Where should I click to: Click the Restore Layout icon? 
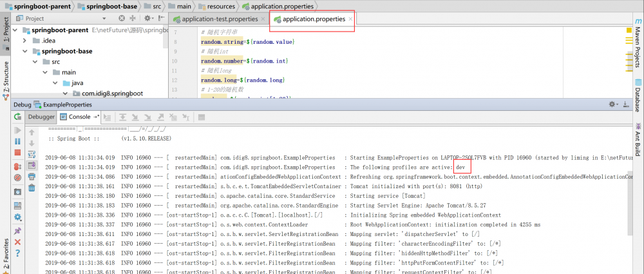coord(17,206)
